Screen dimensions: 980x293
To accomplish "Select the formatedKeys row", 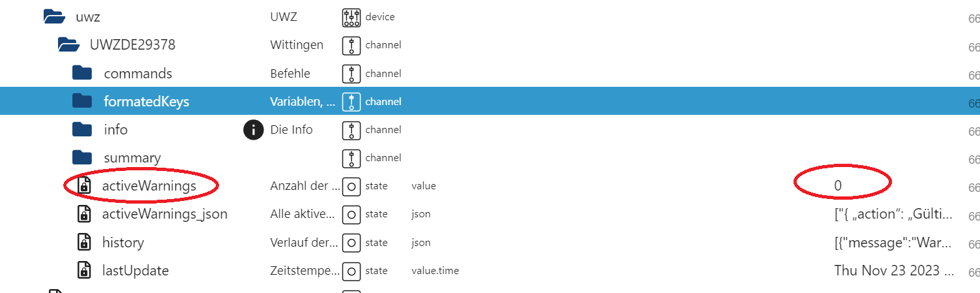I will (x=490, y=101).
